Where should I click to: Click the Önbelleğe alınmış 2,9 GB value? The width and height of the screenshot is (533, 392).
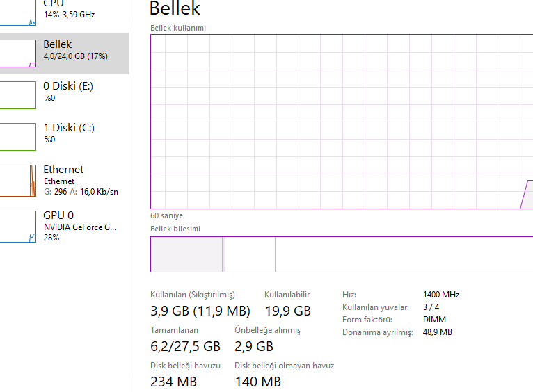point(254,346)
